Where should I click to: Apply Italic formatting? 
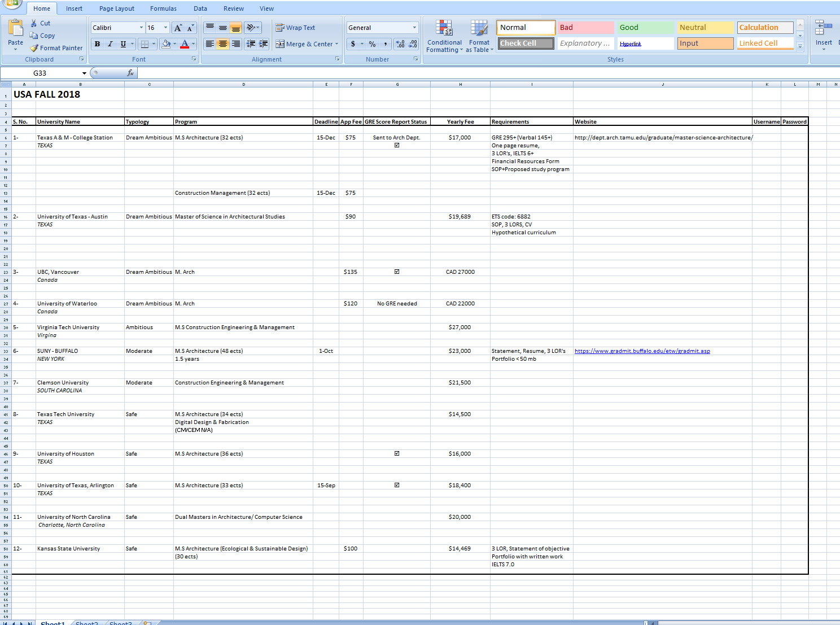(x=110, y=44)
